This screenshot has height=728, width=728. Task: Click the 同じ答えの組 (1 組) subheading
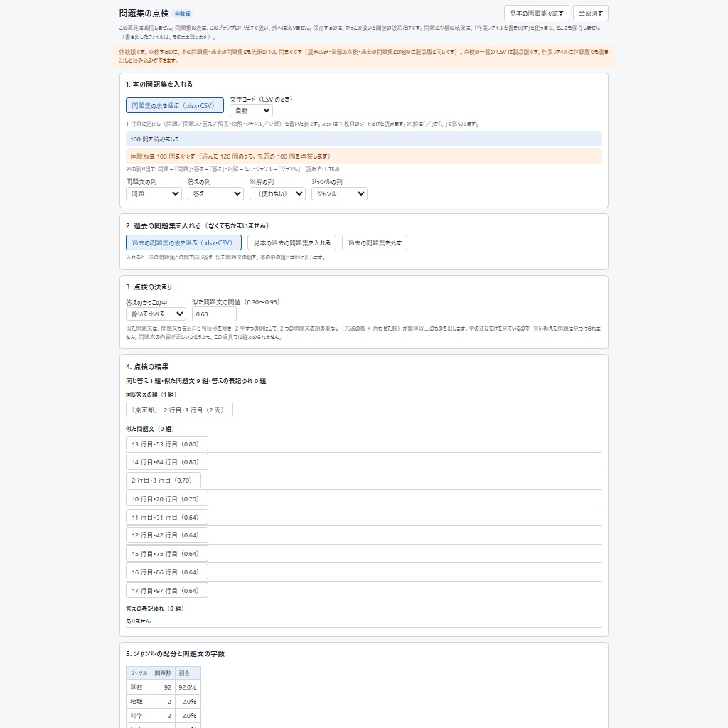pos(151,394)
